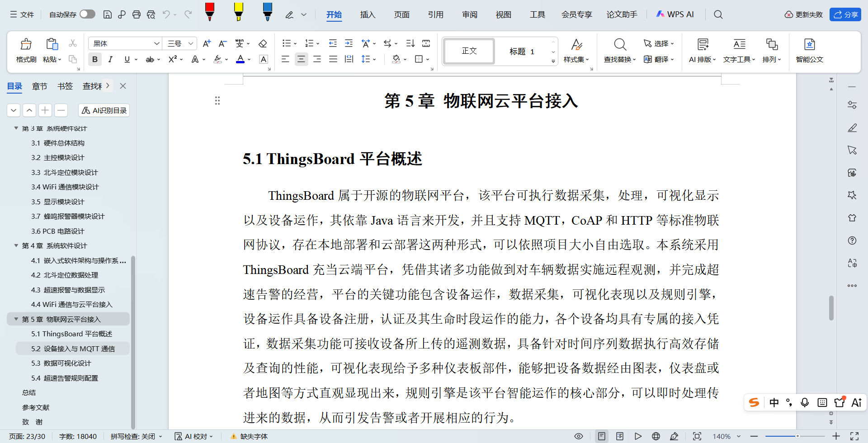
Task: Navigate to 5.3 数据可视化设计 in the outline
Action: pyautogui.click(x=61, y=363)
